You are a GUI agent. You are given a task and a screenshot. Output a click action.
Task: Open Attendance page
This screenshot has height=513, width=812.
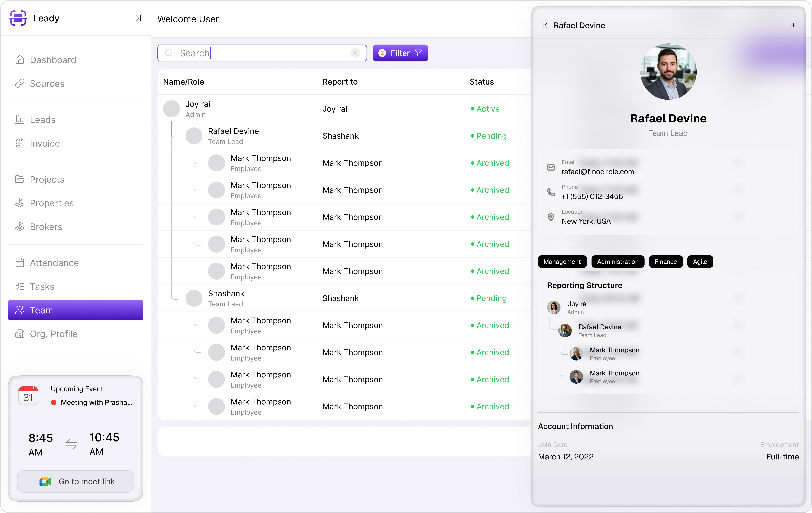click(x=76, y=263)
